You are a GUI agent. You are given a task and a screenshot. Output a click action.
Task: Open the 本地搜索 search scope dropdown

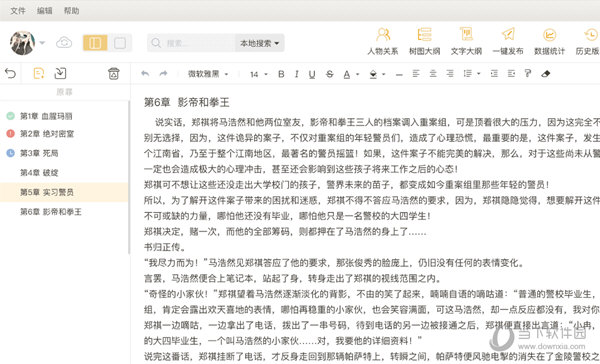259,43
